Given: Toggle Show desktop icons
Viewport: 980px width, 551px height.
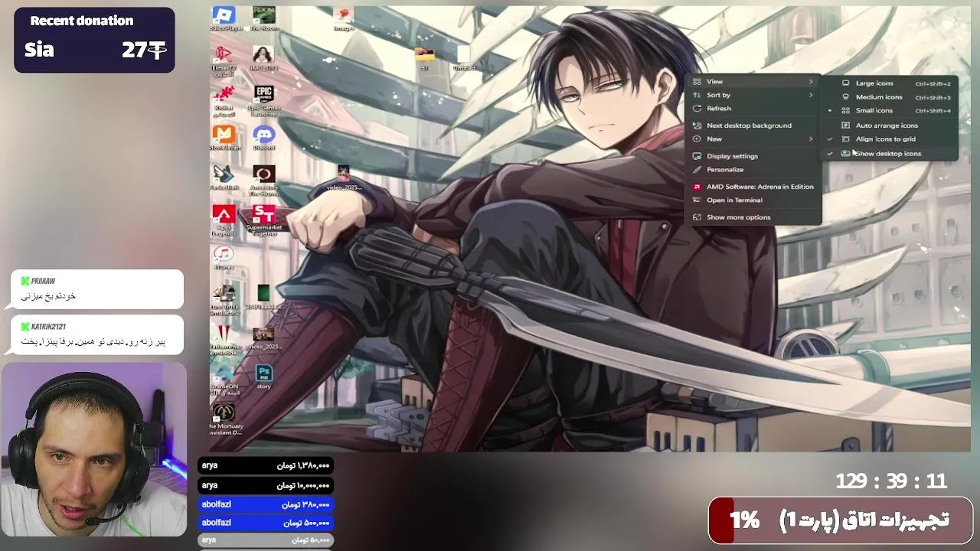Looking at the screenshot, I should [x=890, y=154].
